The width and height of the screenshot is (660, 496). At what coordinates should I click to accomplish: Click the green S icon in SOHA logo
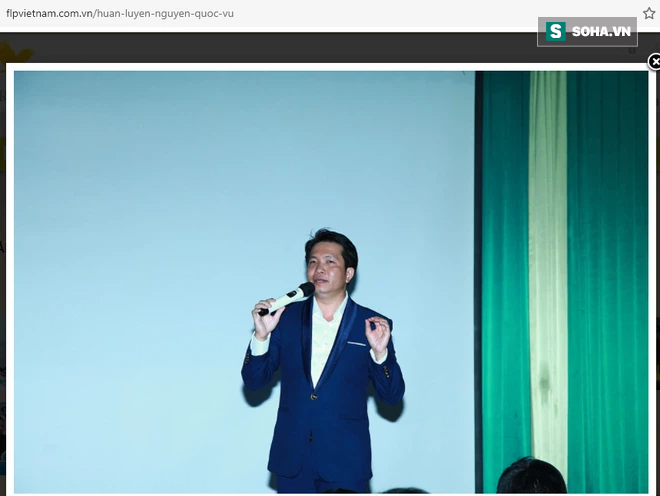[x=555, y=32]
